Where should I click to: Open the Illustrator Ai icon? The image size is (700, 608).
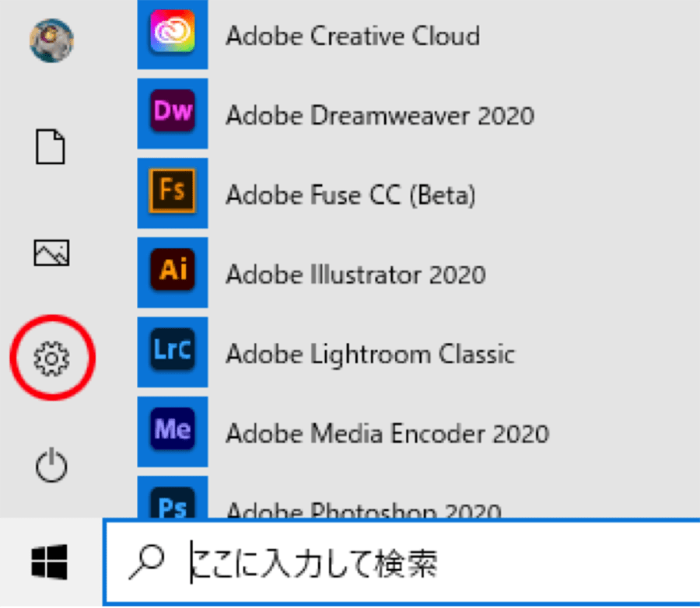click(173, 272)
